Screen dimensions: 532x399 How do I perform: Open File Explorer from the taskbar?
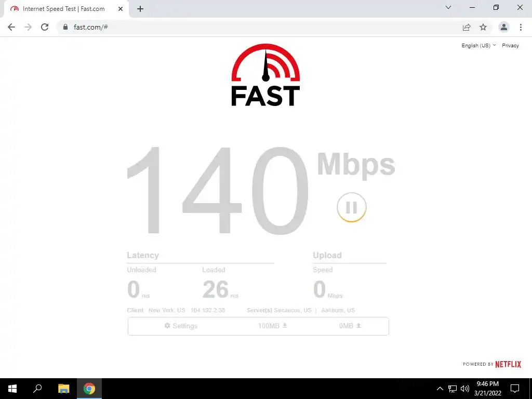point(63,389)
